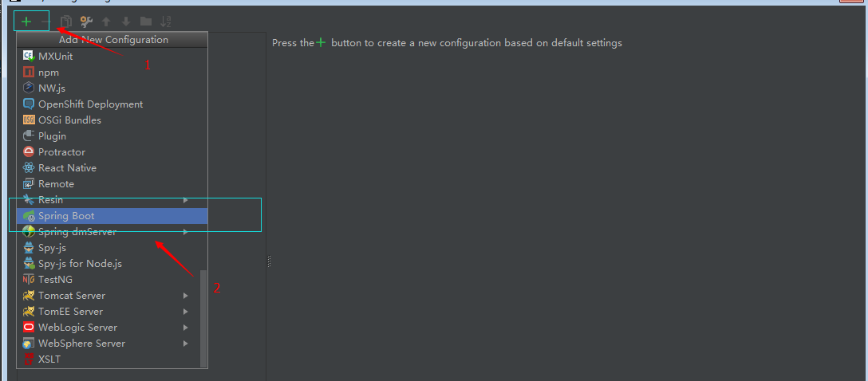The image size is (868, 381).
Task: Click the OpenShift Deployment icon
Action: [29, 104]
